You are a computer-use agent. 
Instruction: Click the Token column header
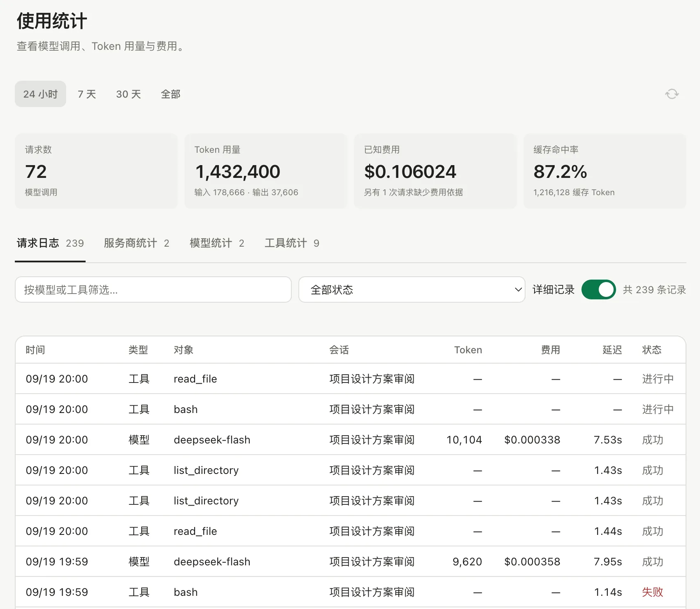[x=468, y=350]
